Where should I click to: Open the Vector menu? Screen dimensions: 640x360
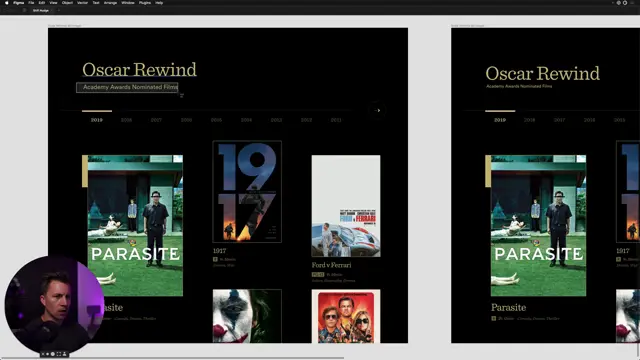point(82,3)
